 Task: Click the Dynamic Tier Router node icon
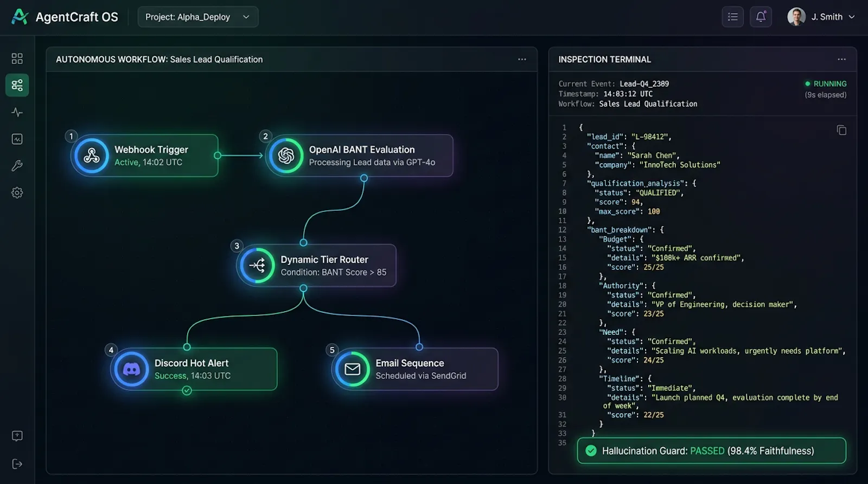pyautogui.click(x=257, y=265)
